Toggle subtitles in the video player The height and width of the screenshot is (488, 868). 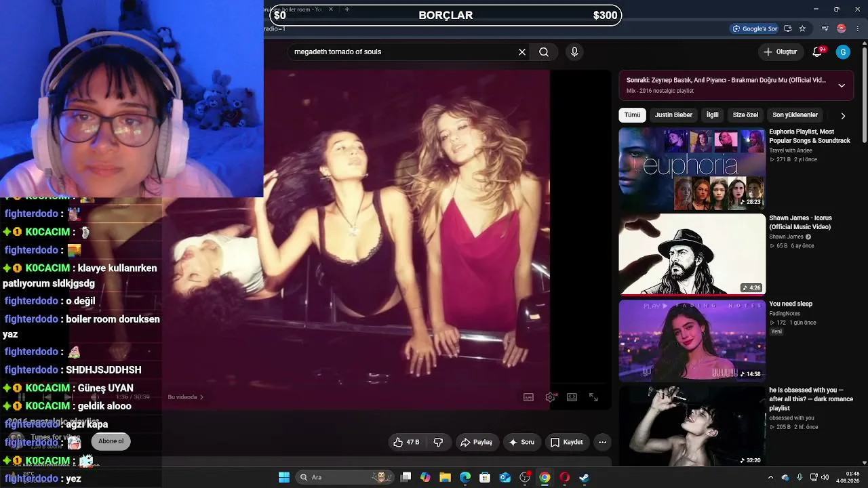click(x=528, y=397)
